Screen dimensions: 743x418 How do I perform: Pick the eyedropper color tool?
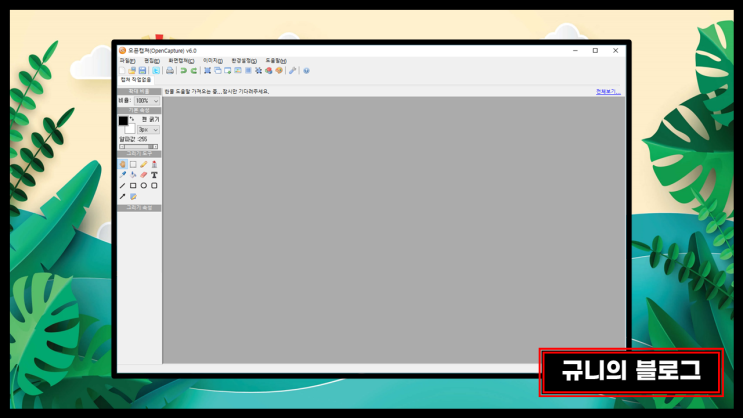[122, 175]
